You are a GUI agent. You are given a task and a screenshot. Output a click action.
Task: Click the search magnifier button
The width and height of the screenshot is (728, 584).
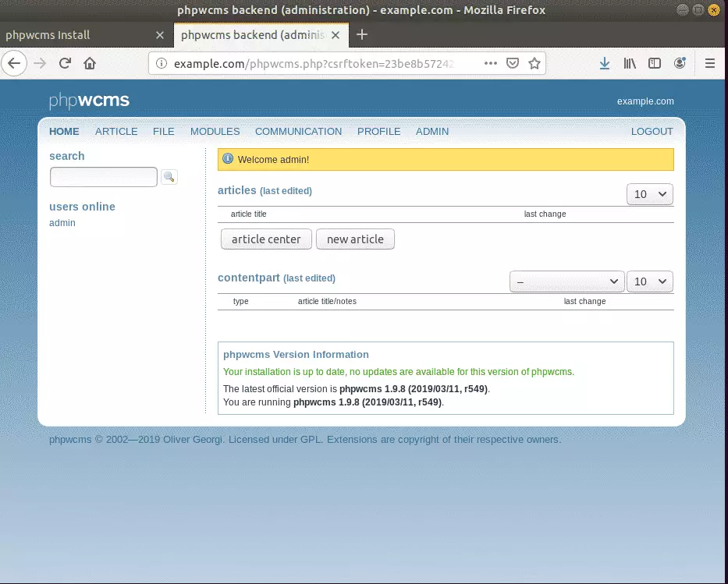(x=169, y=177)
